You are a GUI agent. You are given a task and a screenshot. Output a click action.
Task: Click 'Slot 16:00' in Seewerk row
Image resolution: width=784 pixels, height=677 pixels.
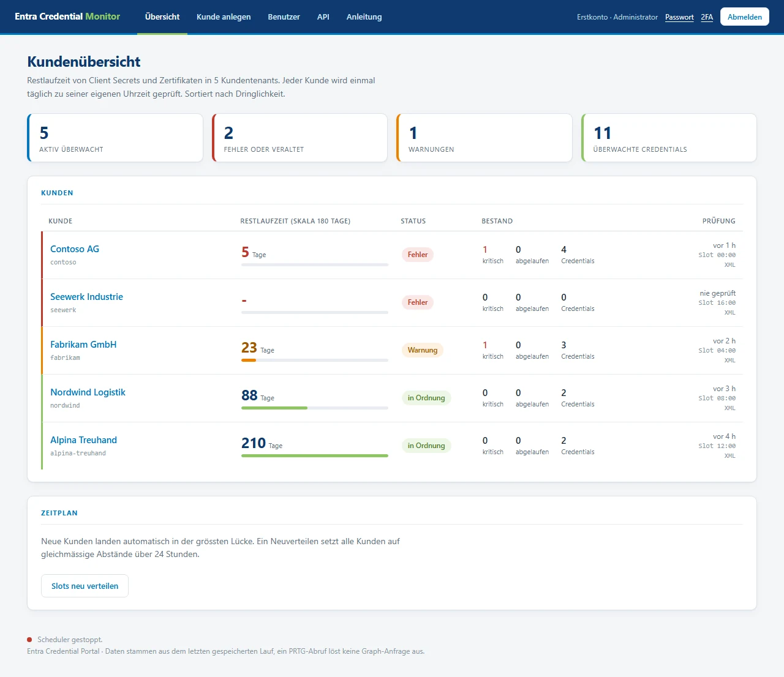[717, 303]
